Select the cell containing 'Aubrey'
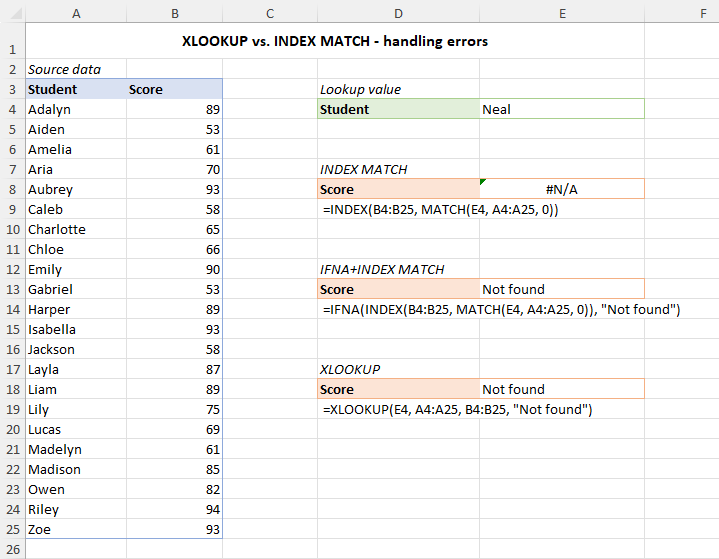The height and width of the screenshot is (559, 719). pos(76,189)
